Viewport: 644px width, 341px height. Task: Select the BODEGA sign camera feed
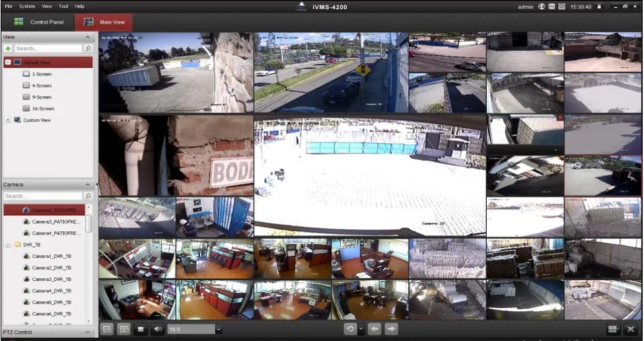coord(176,155)
